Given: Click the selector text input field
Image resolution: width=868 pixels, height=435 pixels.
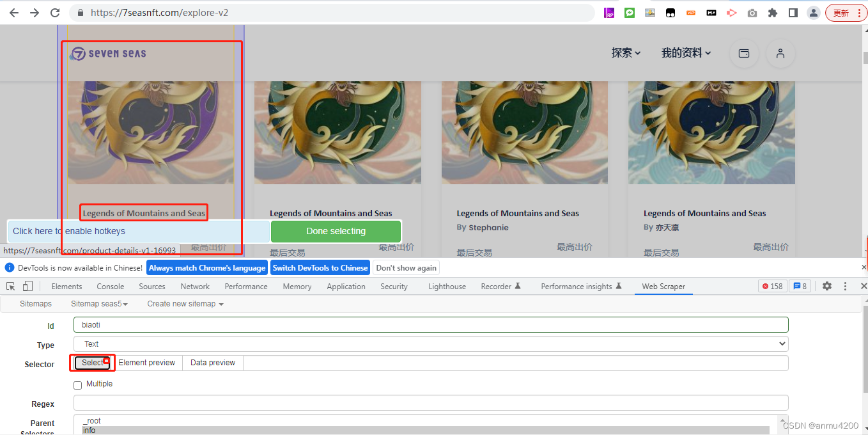Looking at the screenshot, I should pyautogui.click(x=516, y=363).
